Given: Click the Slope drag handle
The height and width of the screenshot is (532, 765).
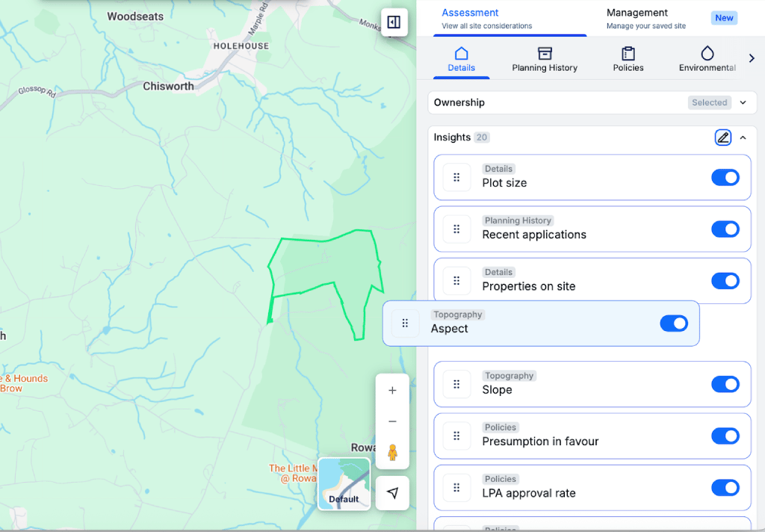Looking at the screenshot, I should (x=456, y=384).
